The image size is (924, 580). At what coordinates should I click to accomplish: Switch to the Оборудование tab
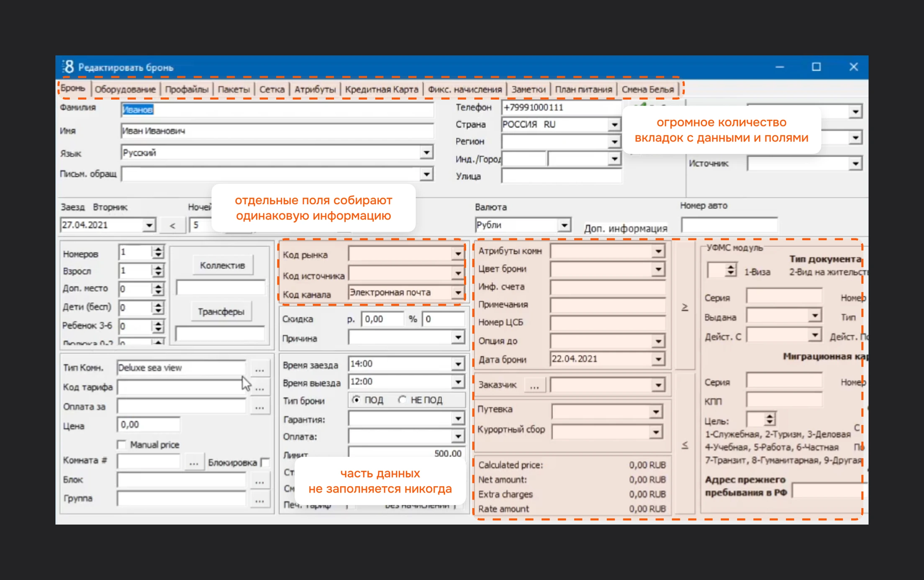pyautogui.click(x=125, y=89)
